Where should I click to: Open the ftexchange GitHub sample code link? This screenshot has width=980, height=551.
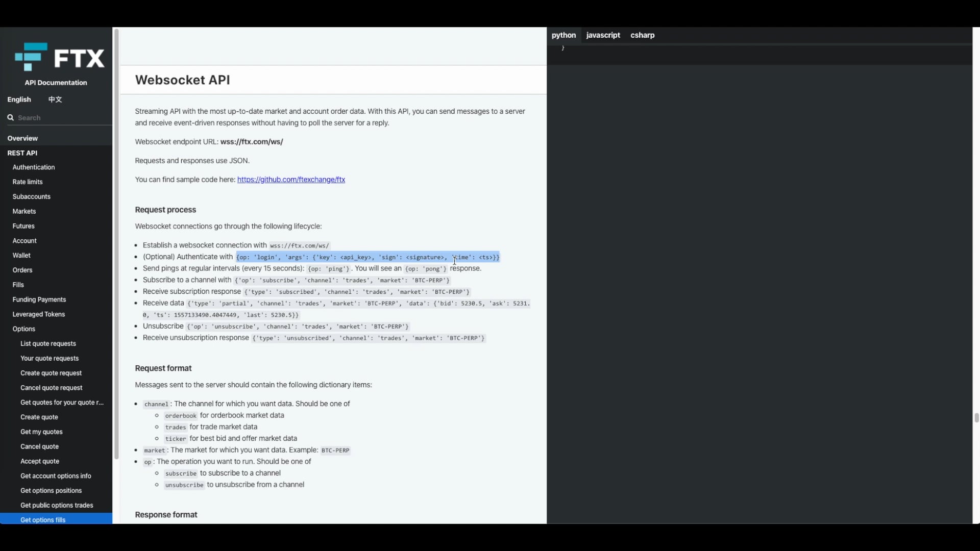pyautogui.click(x=291, y=180)
